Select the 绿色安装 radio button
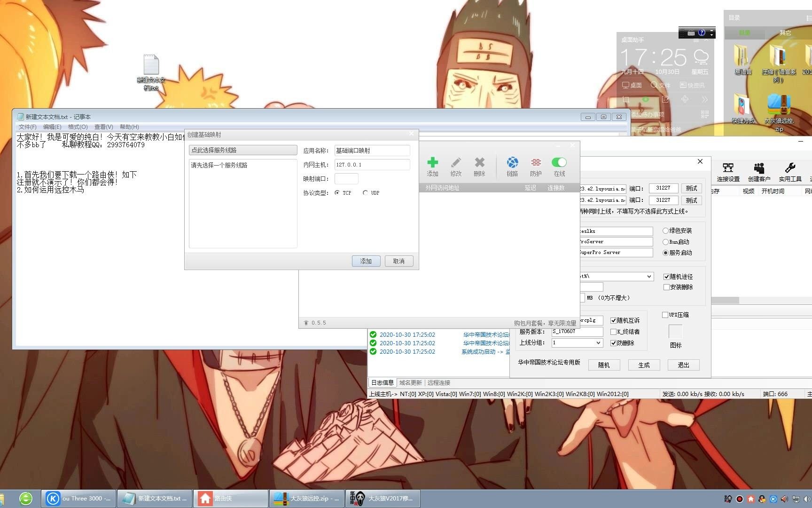Image resolution: width=812 pixels, height=508 pixels. 665,230
